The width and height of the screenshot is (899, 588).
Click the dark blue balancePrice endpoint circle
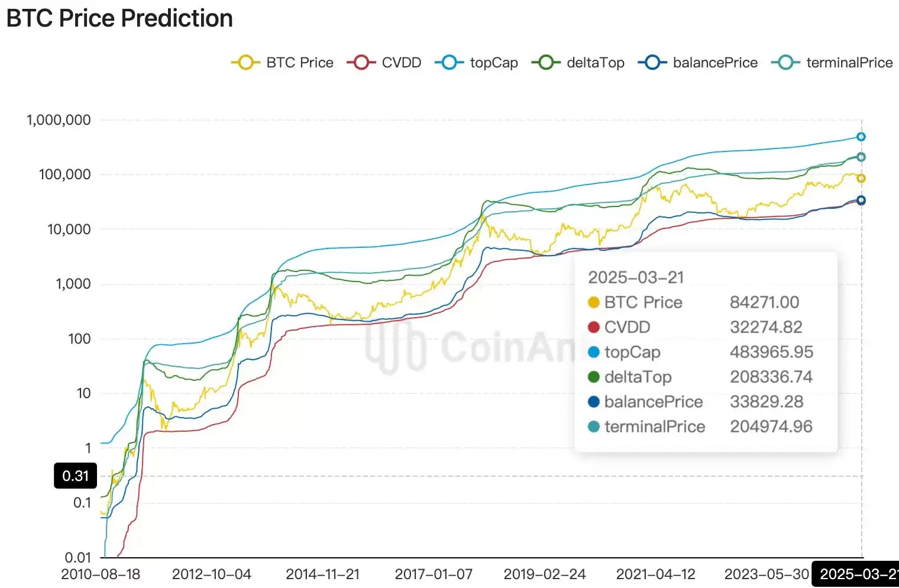point(861,201)
